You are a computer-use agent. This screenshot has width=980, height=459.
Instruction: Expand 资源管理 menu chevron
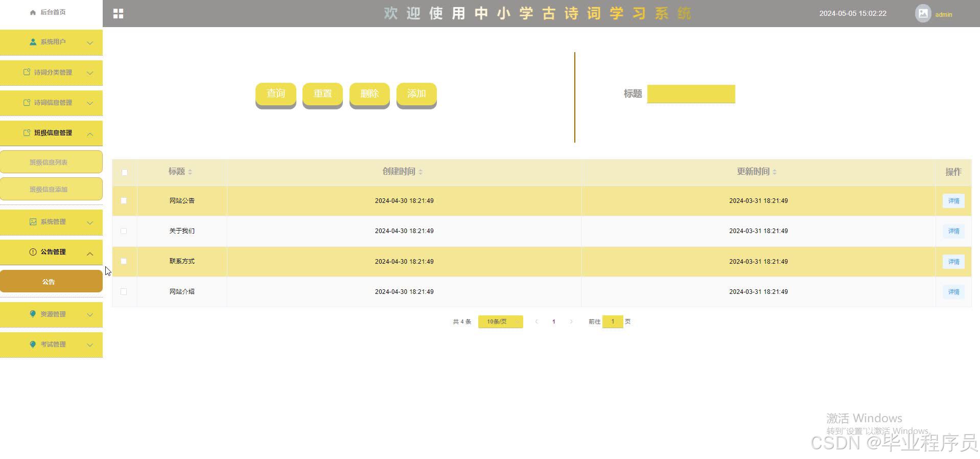(x=90, y=315)
